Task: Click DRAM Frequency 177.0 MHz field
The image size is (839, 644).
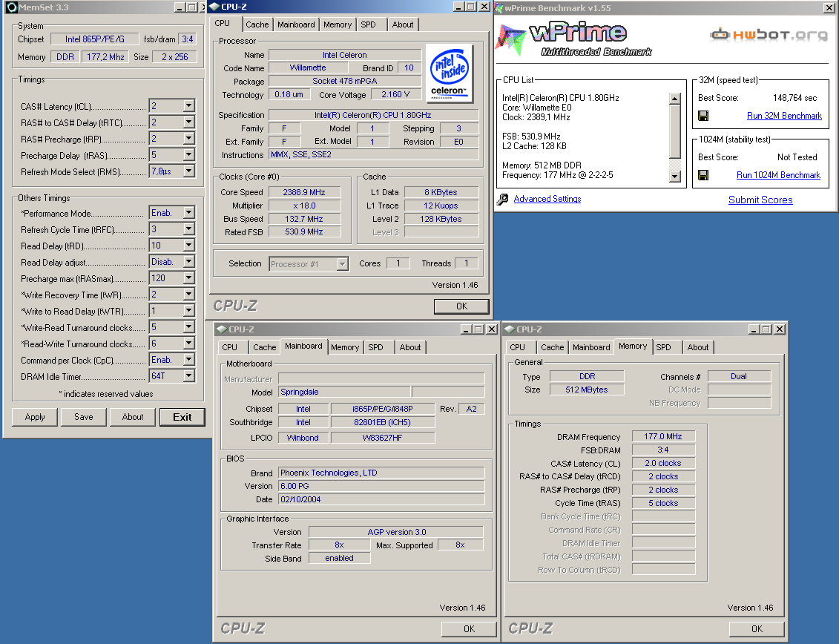Action: (663, 436)
